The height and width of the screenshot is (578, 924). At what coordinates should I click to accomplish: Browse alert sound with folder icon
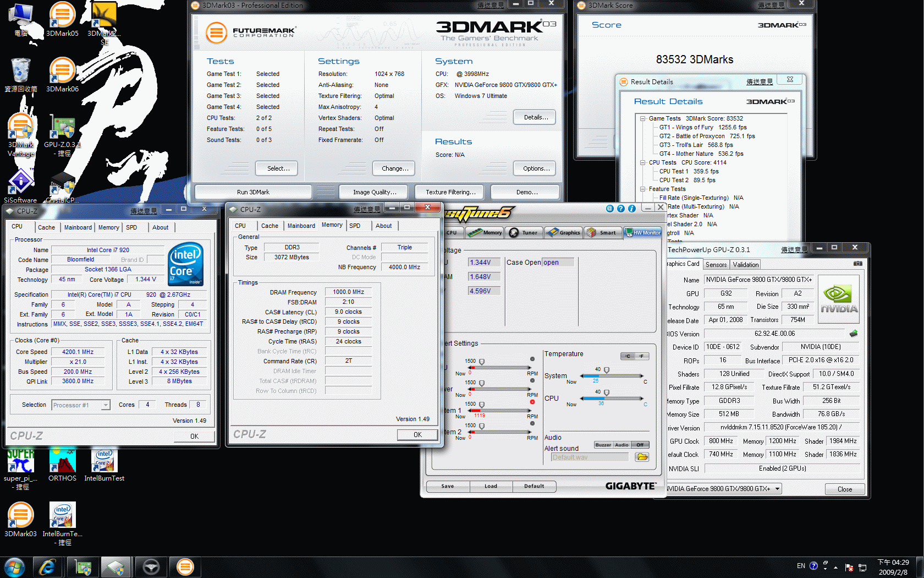point(642,457)
